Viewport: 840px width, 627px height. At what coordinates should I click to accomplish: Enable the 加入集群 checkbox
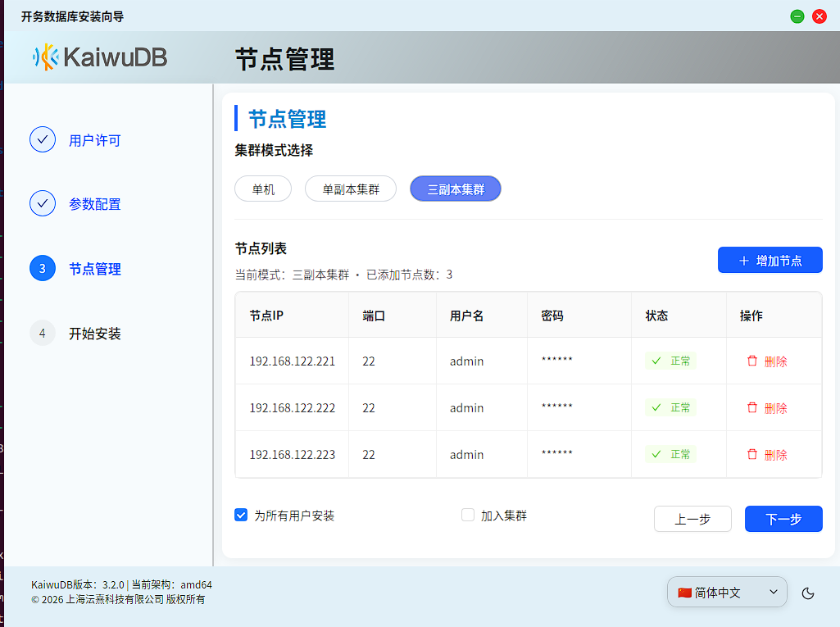(x=468, y=515)
